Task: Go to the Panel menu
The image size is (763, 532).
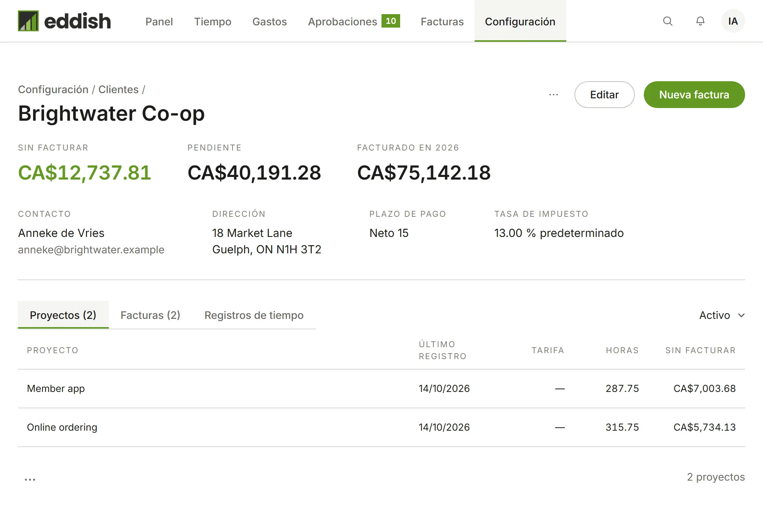Action: [159, 22]
